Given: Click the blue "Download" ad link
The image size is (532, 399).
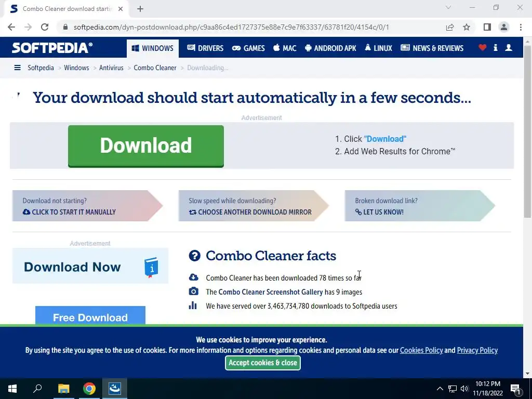Looking at the screenshot, I should [x=385, y=139].
